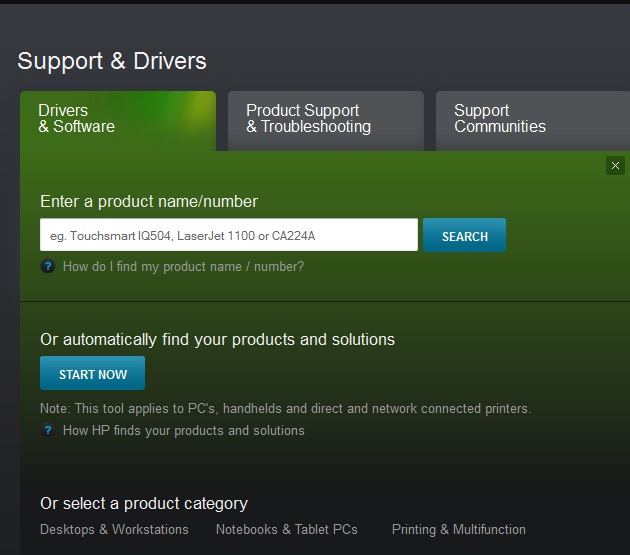Open the Product Support & Troubleshooting tab
The image size is (630, 555).
point(326,121)
